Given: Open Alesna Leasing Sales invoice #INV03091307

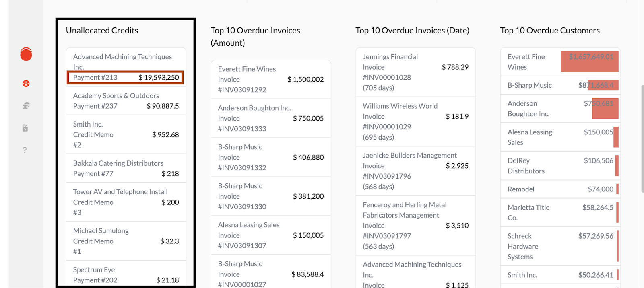Looking at the screenshot, I should pos(271,235).
